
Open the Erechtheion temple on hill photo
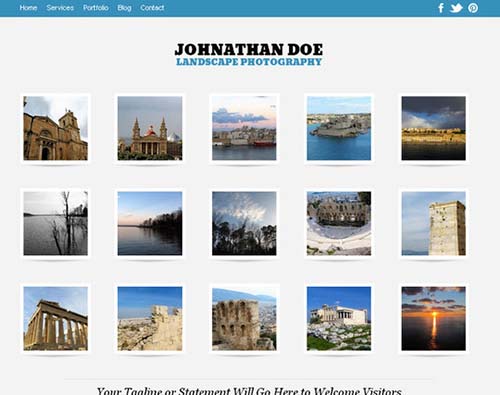pos(339,318)
